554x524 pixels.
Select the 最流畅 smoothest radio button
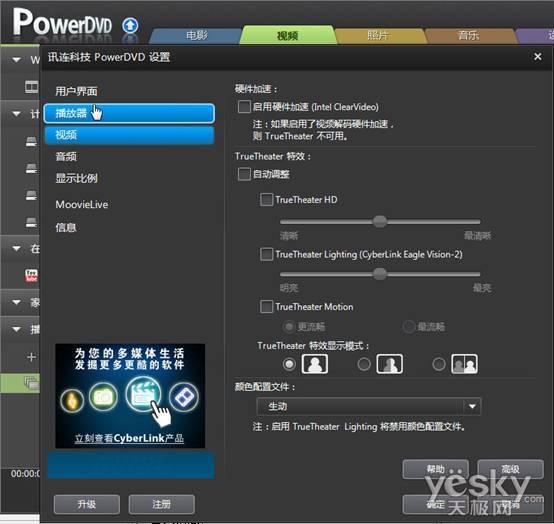click(409, 326)
